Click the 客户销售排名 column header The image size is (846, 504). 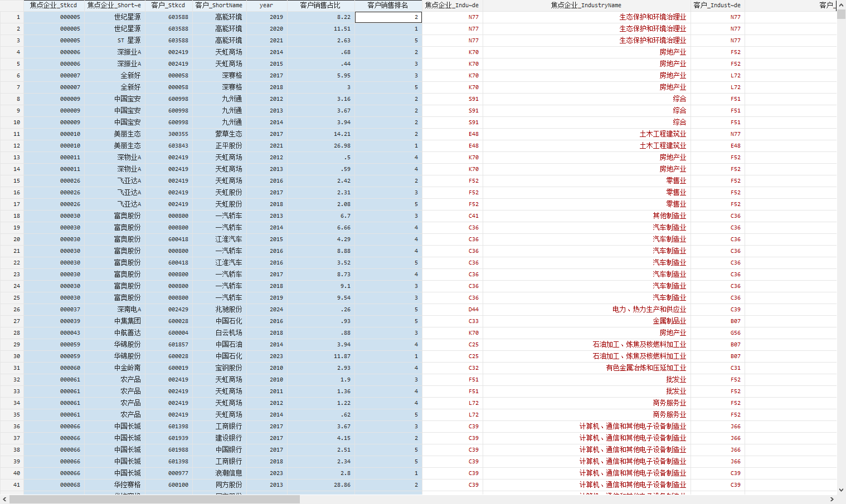click(x=388, y=5)
